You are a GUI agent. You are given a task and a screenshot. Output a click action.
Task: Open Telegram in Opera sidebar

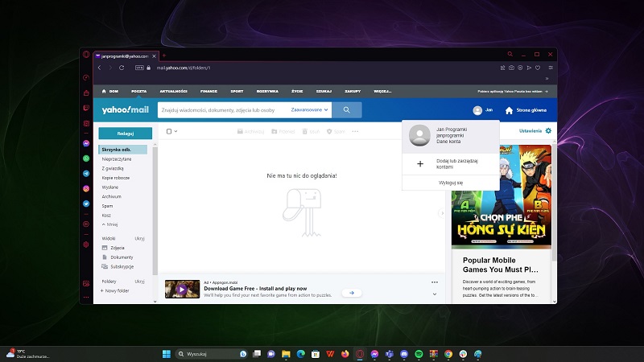click(86, 174)
